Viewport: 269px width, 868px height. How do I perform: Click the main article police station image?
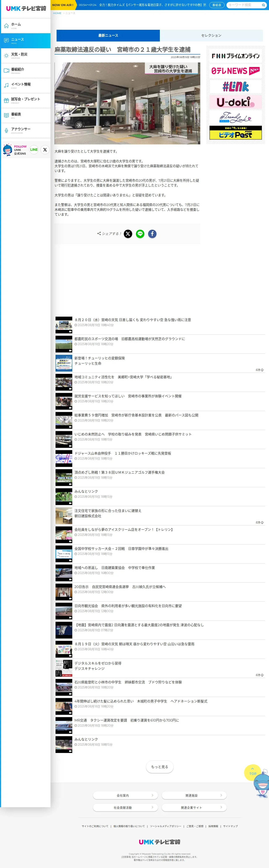127,103
